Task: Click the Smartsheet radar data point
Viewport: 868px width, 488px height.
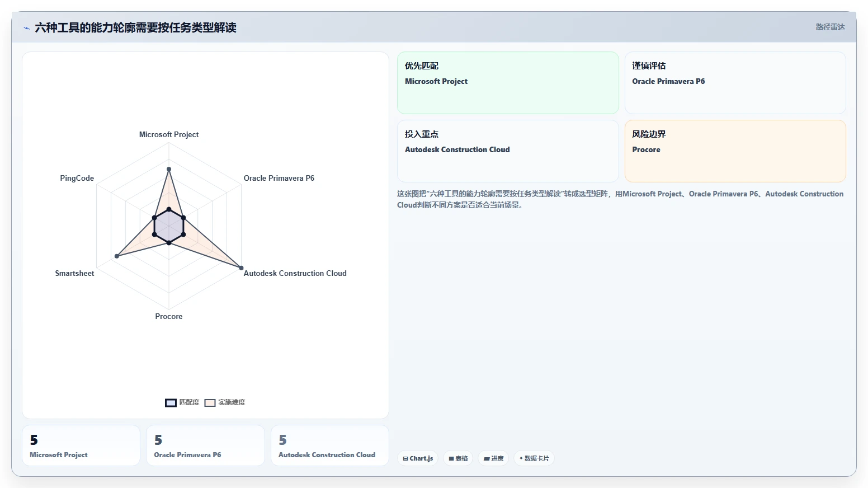Action: pos(117,256)
